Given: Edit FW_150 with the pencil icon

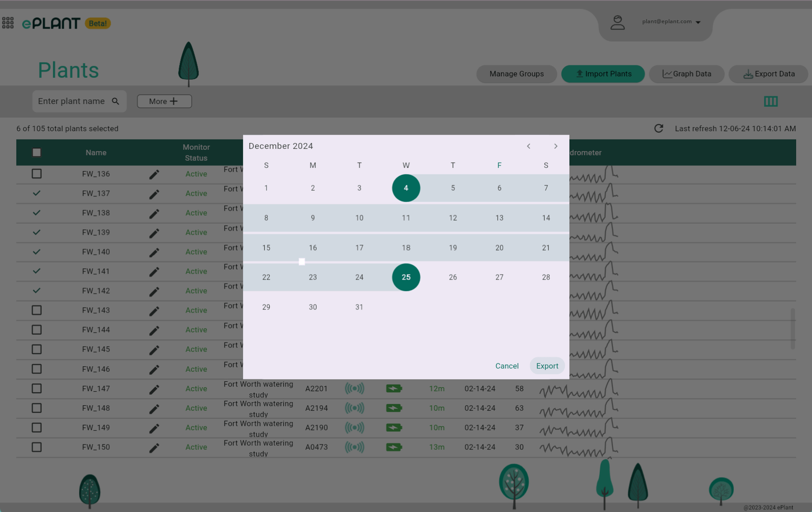Looking at the screenshot, I should point(154,447).
